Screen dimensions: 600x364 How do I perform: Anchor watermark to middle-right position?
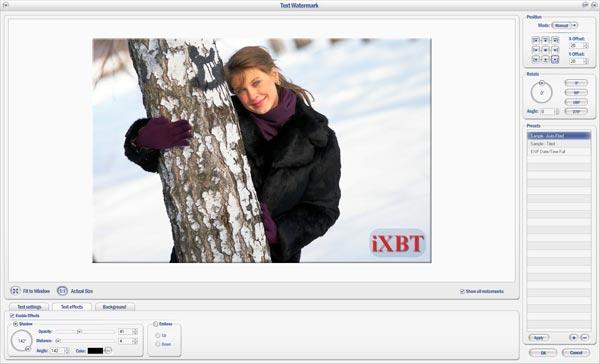(555, 50)
